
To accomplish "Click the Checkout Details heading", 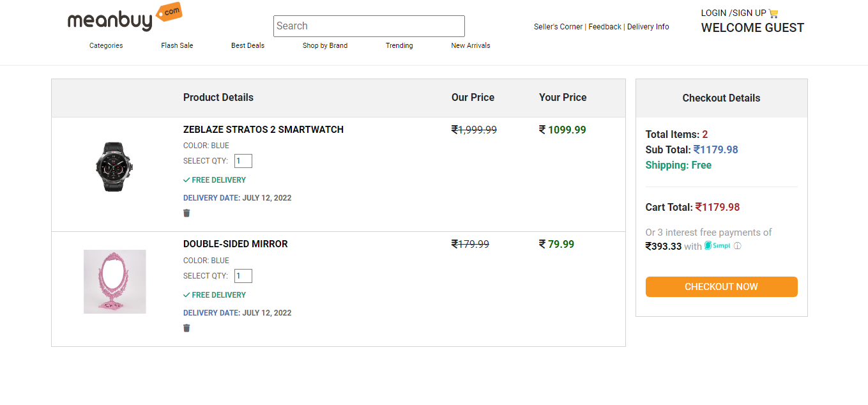I will tap(721, 98).
